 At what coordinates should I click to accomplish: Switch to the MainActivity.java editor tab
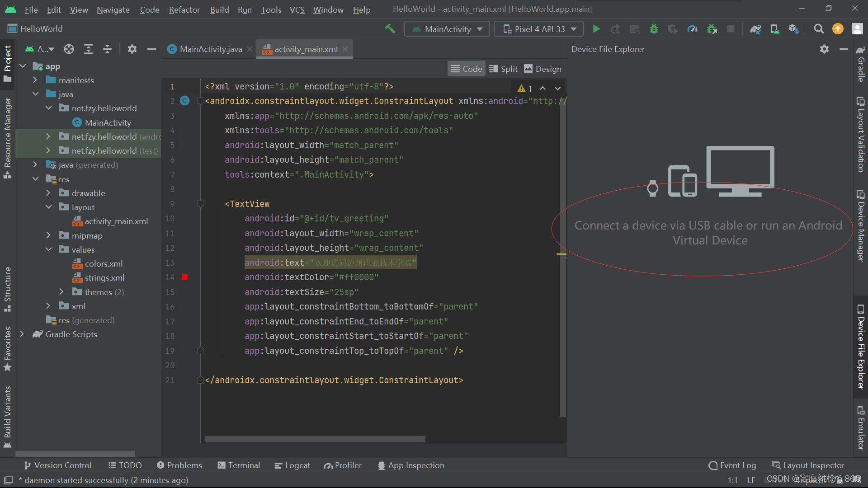[x=210, y=49]
